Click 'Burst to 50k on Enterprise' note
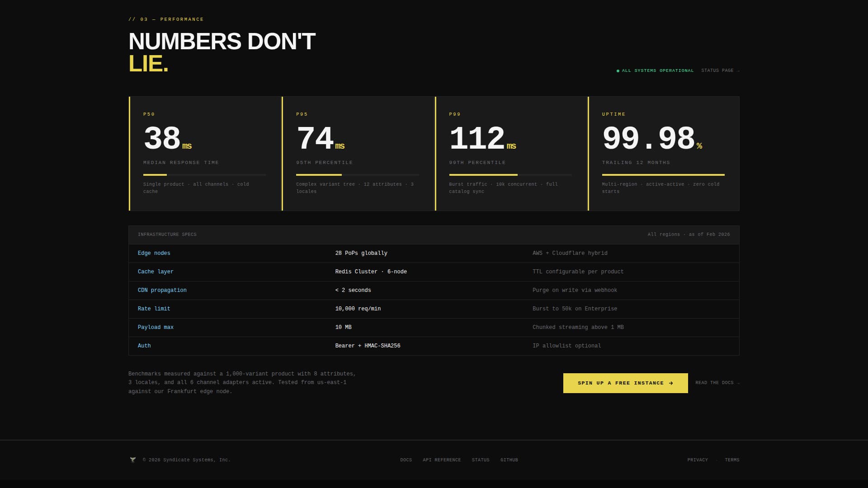Screen dimensions: 868x488 575,309
